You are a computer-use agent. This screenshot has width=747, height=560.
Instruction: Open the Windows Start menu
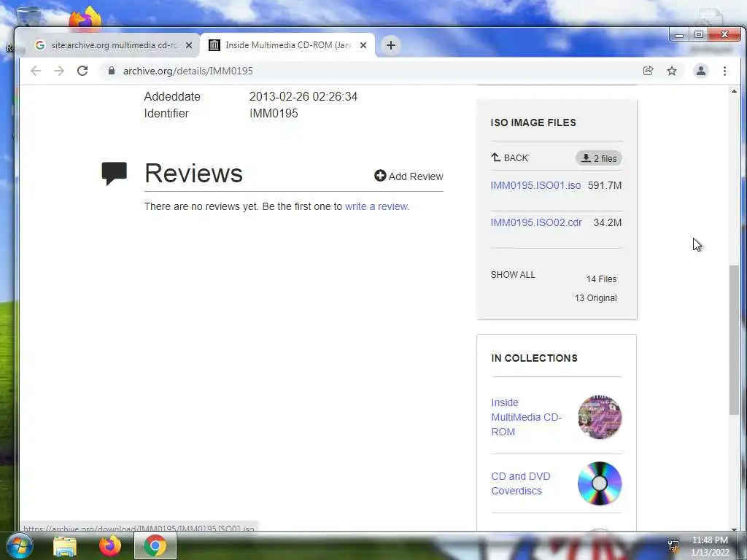[18, 545]
